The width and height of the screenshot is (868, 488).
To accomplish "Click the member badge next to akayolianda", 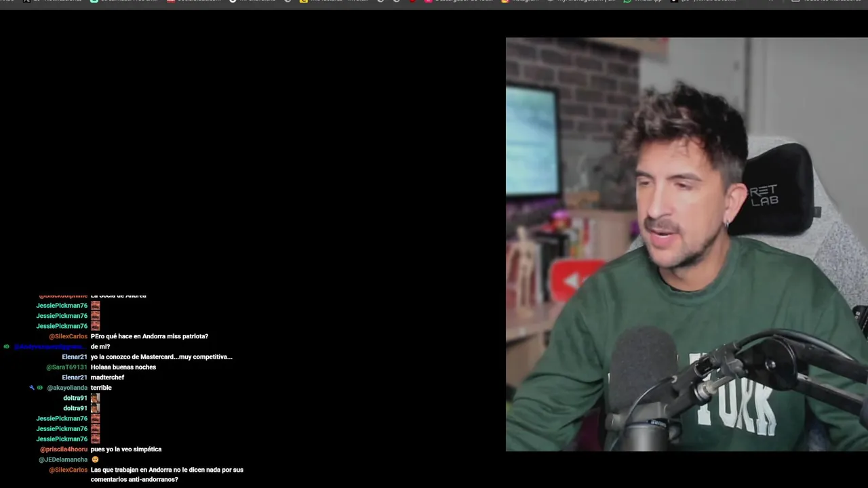I will [x=40, y=388].
